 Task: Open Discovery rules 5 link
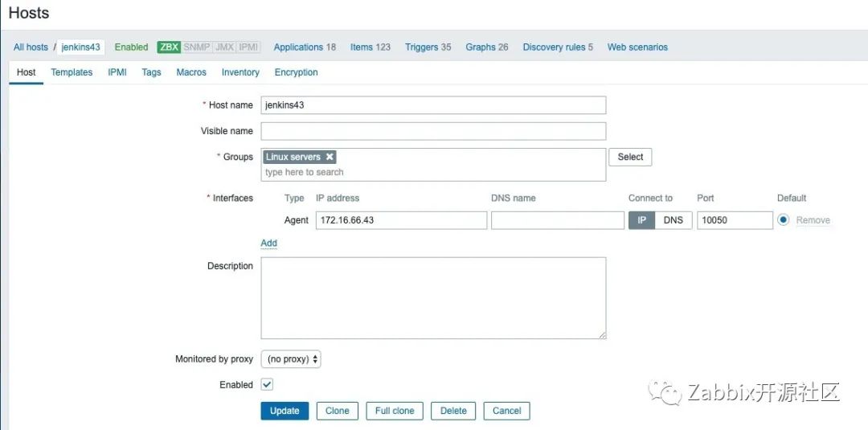click(558, 47)
